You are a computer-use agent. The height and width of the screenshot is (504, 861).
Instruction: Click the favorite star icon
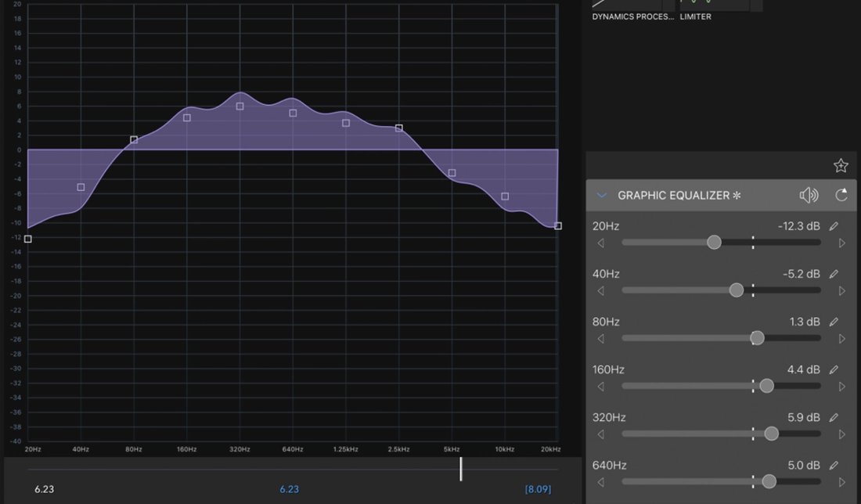tap(841, 165)
